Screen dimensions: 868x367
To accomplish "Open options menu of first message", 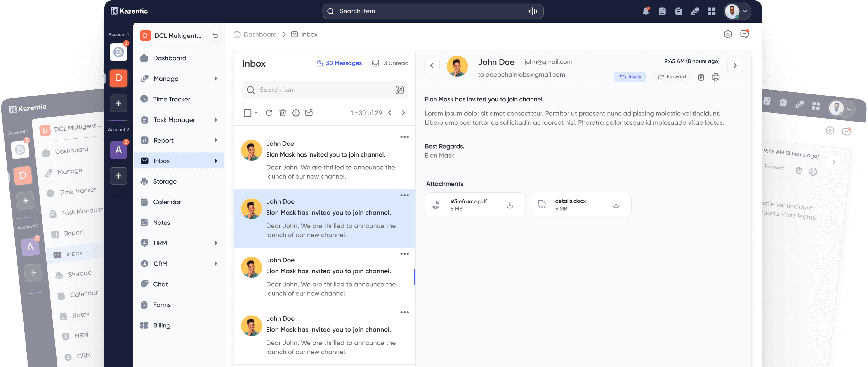I will tap(404, 137).
